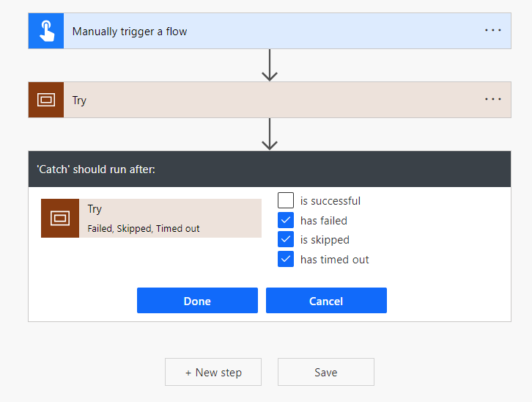532x402 pixels.
Task: Enable the 'is successful' checkbox
Action: click(x=286, y=200)
